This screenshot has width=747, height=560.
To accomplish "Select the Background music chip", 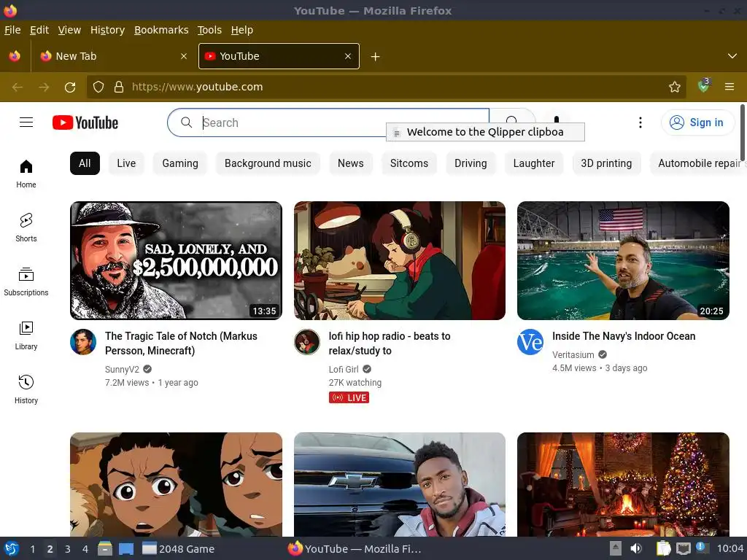I will (x=268, y=163).
